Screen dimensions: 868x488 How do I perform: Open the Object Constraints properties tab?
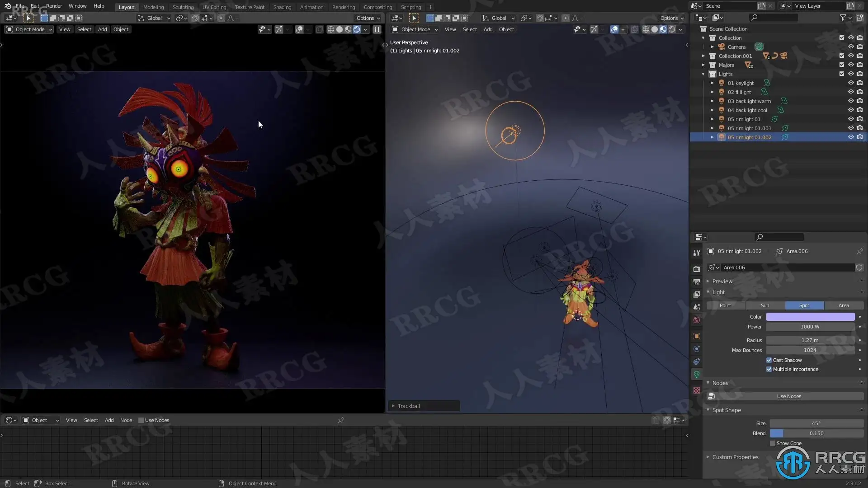pyautogui.click(x=697, y=361)
